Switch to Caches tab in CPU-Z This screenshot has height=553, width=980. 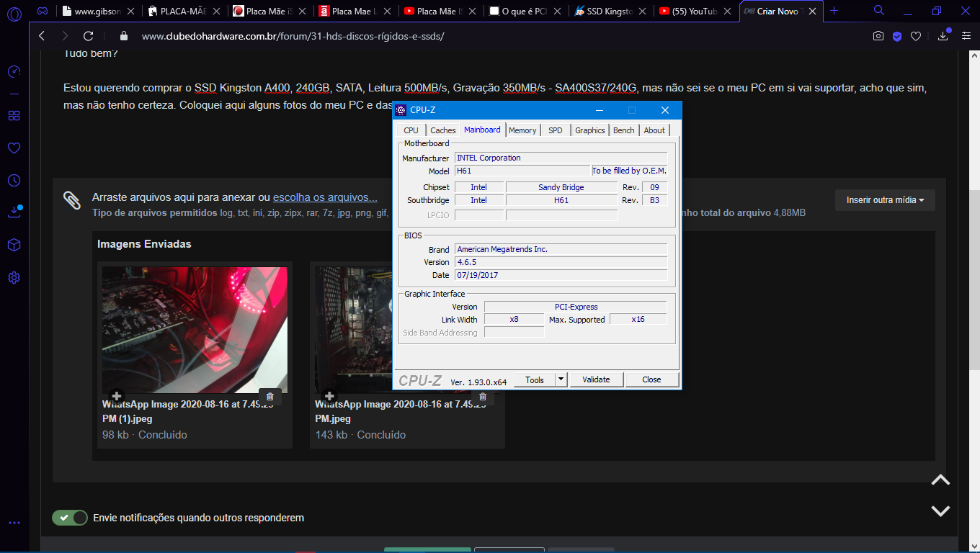[x=442, y=130]
